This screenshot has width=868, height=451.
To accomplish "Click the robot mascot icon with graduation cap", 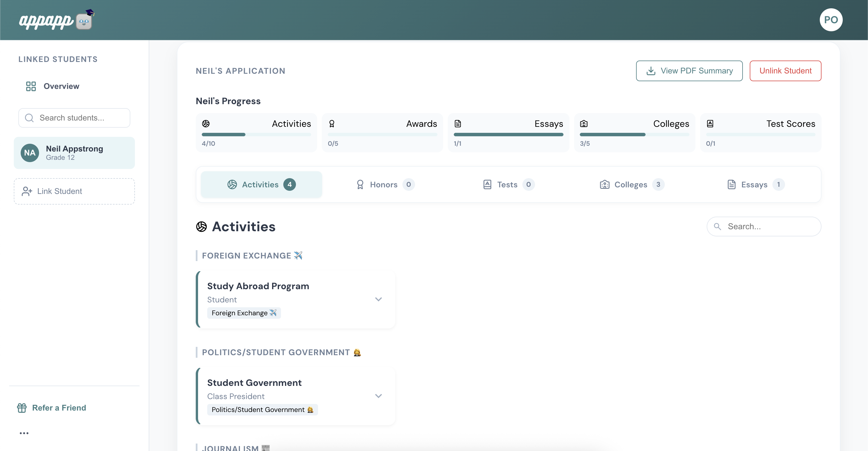I will click(x=85, y=20).
